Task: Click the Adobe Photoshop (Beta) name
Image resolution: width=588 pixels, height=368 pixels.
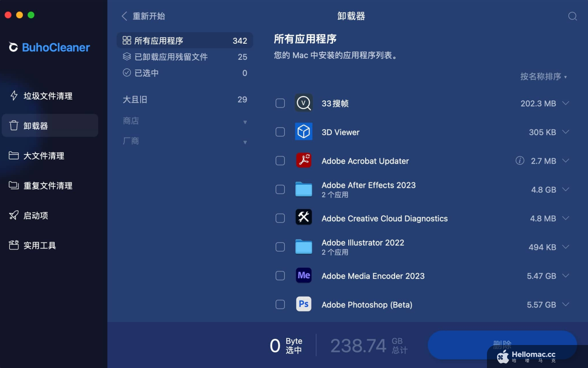Action: point(367,305)
